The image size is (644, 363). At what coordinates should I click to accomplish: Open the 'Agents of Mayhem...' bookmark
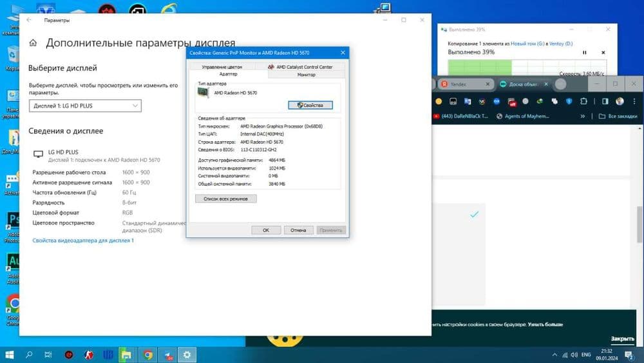pos(523,116)
